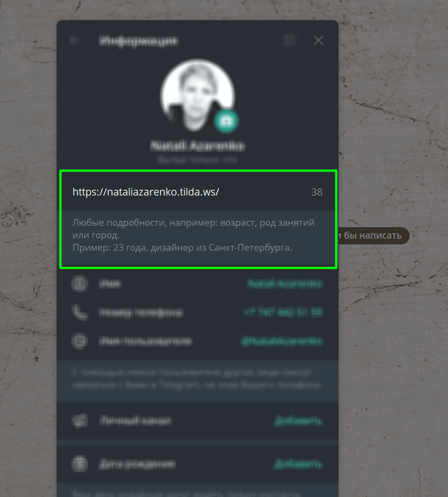The width and height of the screenshot is (448, 497).
Task: Close the information dialog with X
Action: 318,40
